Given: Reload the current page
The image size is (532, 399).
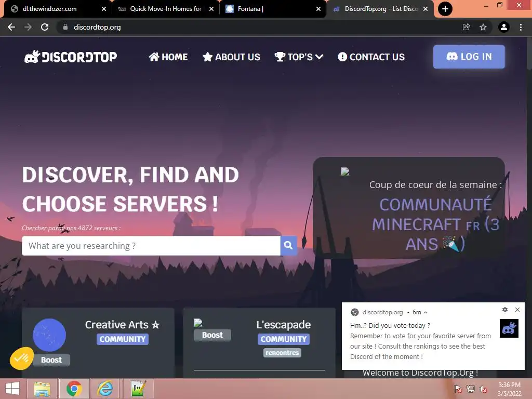Looking at the screenshot, I should coord(45,27).
